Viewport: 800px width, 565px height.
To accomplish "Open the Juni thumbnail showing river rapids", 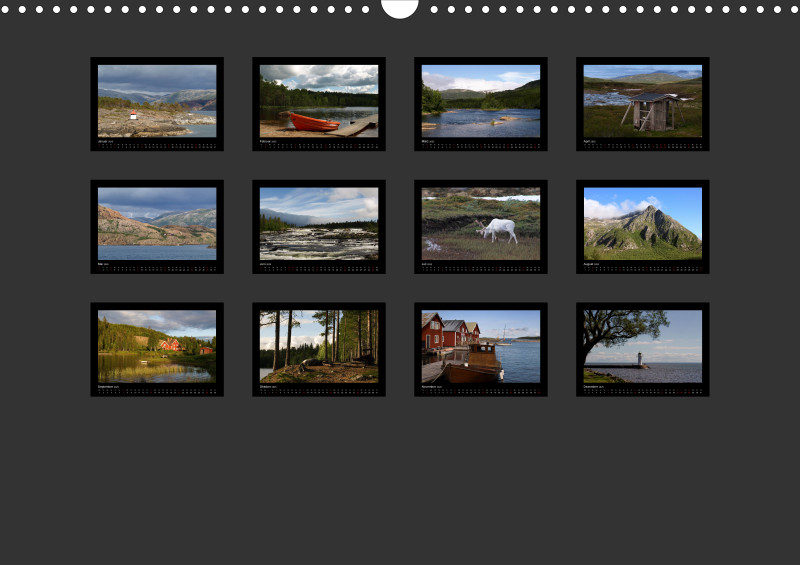I will tap(319, 227).
